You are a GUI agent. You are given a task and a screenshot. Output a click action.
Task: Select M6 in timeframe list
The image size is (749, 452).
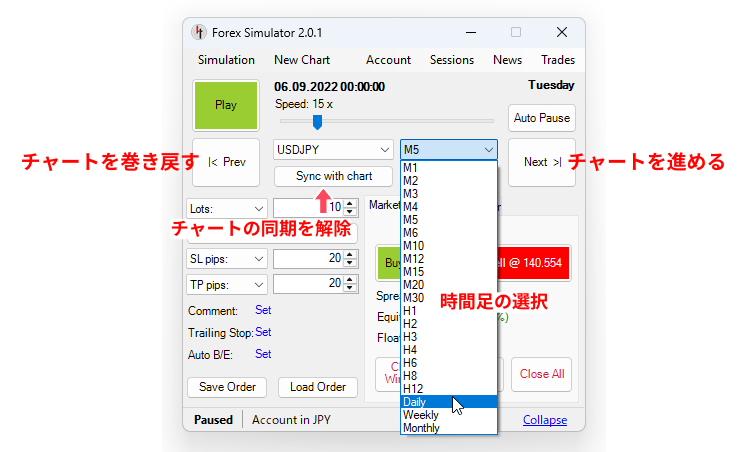449,233
